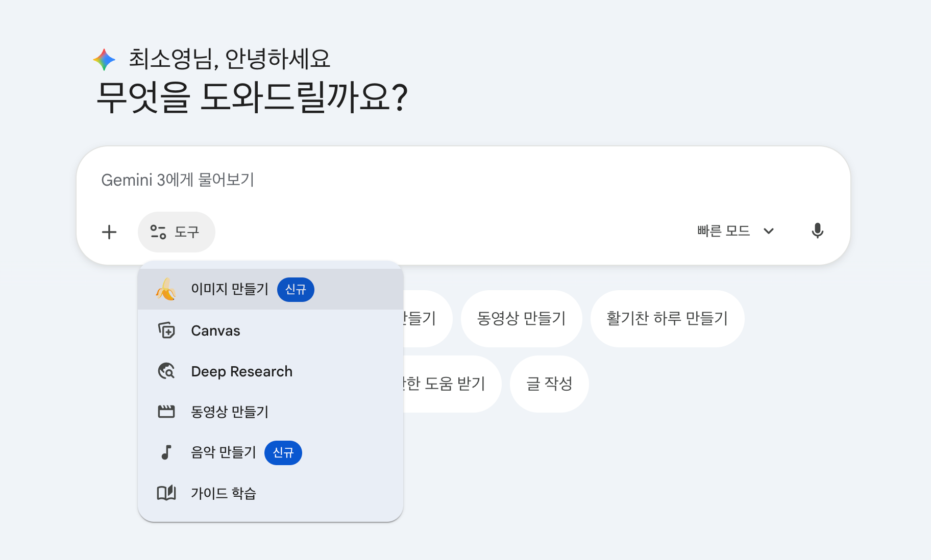Click the Deep Research globe icon
Screen dimensions: 931x560
point(166,371)
